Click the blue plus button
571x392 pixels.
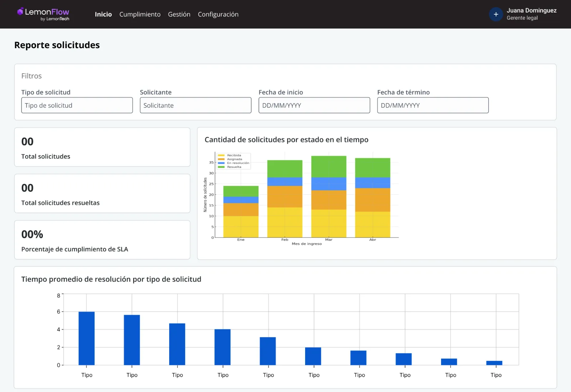(496, 14)
